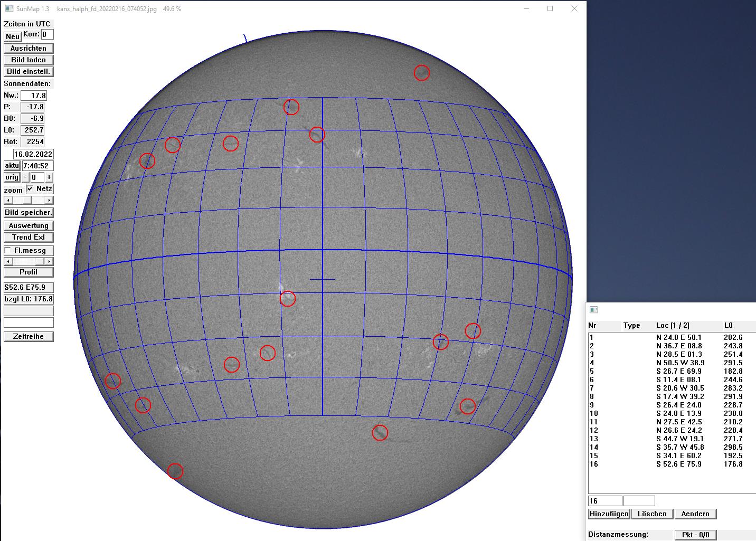Click right arrow of the Fl.messg scrollbar
The width and height of the screenshot is (756, 541).
(50, 262)
